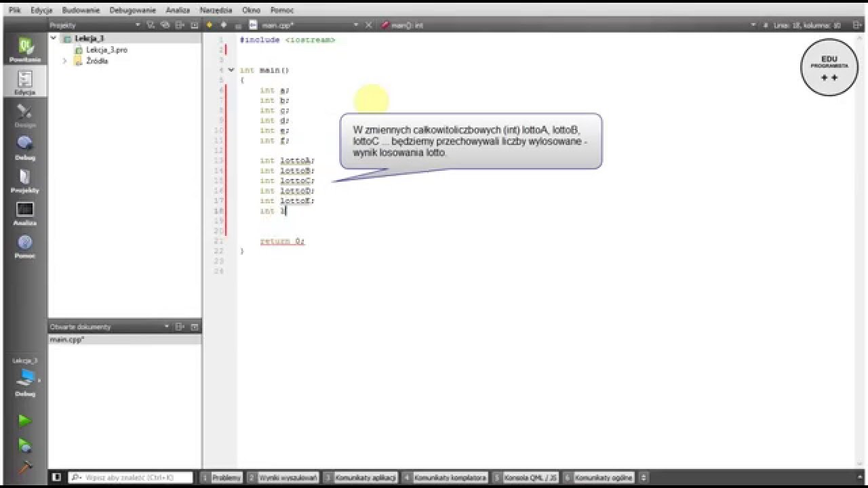The image size is (868, 488).
Task: Open the Konsola QML / JS pane
Action: click(526, 477)
